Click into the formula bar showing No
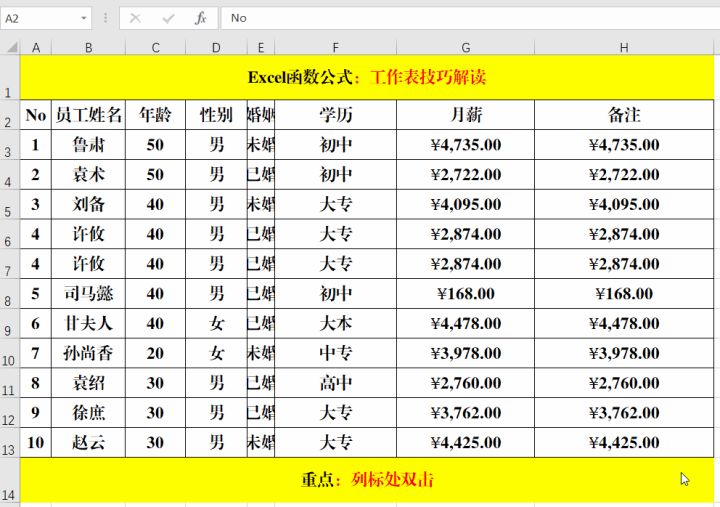This screenshot has height=507, width=720. coord(470,18)
